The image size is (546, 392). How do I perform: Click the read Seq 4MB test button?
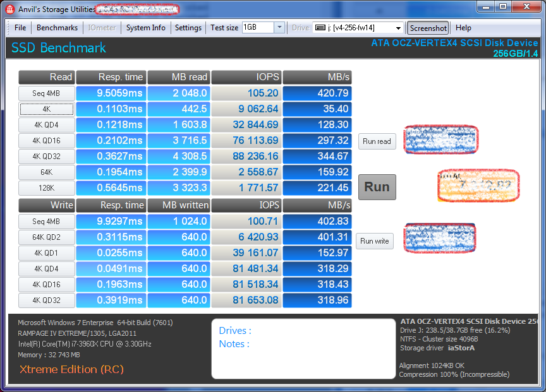click(x=47, y=93)
